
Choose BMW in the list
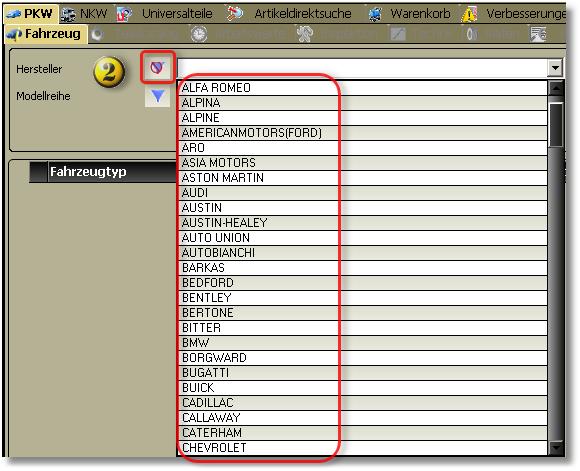(x=362, y=343)
